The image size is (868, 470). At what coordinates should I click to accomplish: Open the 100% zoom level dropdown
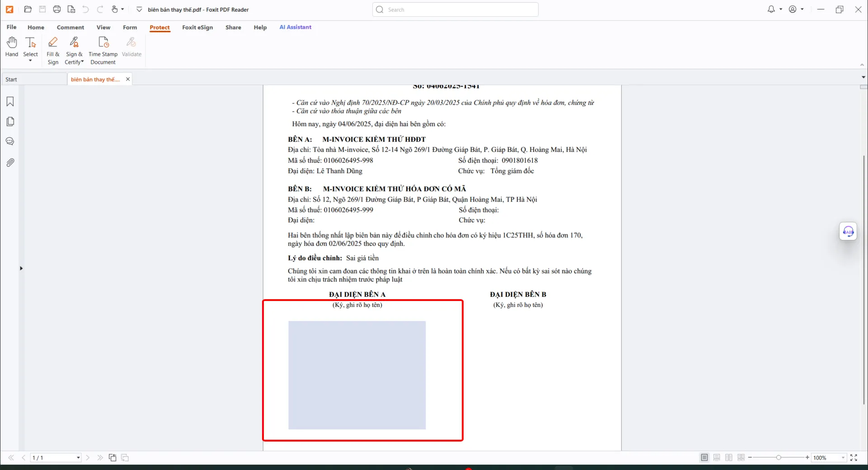843,458
